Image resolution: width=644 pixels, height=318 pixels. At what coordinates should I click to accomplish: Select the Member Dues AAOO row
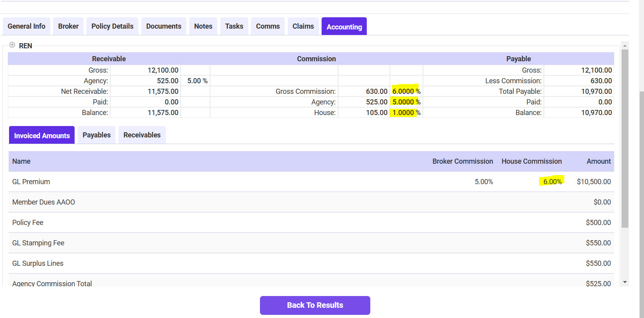[311, 202]
